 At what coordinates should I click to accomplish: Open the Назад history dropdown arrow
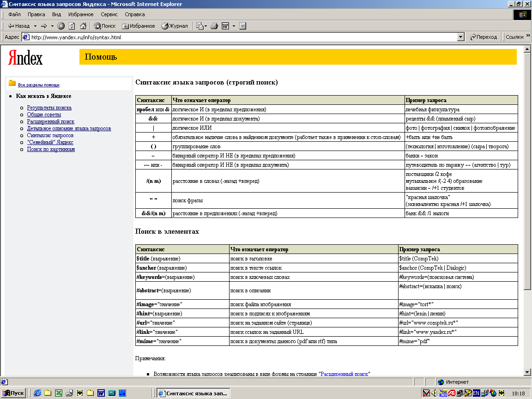click(35, 26)
